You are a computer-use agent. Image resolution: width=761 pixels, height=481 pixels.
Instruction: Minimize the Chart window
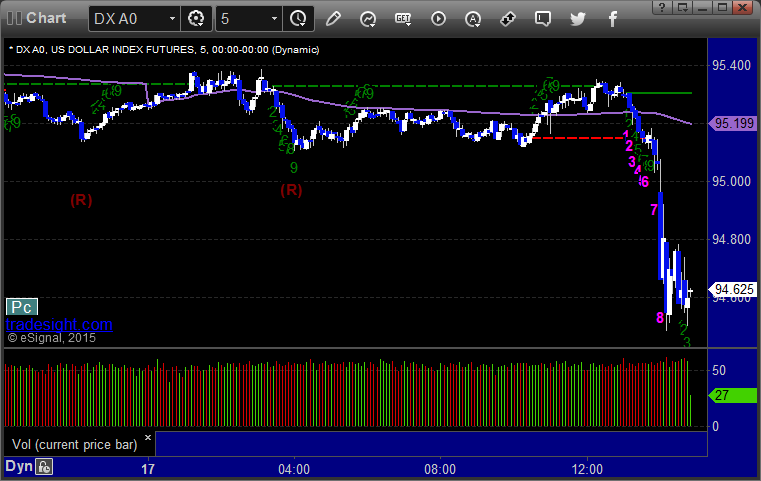pos(702,7)
